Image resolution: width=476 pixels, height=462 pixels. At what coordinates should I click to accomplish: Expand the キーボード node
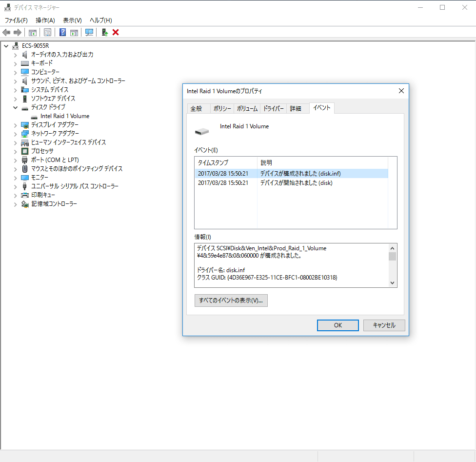point(15,64)
